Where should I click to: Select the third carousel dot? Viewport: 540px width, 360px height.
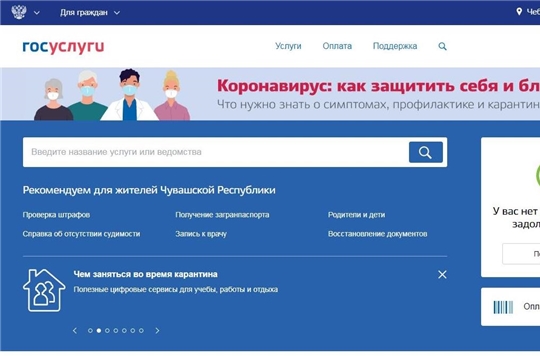(x=107, y=330)
